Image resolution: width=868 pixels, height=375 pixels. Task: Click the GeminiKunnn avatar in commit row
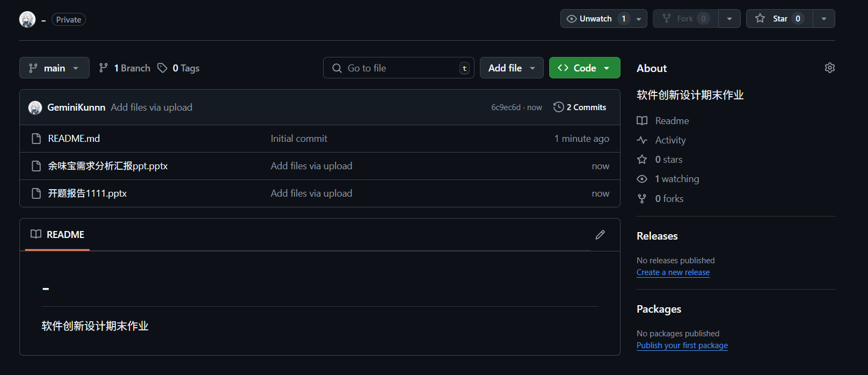coord(35,107)
